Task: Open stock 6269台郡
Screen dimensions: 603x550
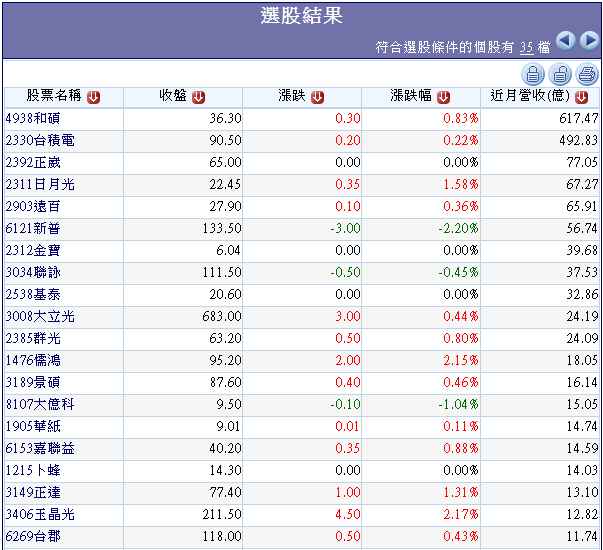Action: click(33, 536)
